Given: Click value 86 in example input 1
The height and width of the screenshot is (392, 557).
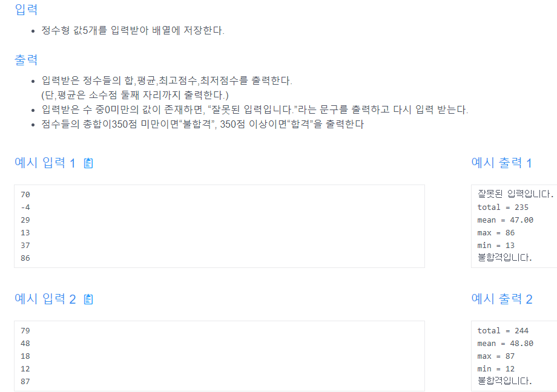Looking at the screenshot, I should pyautogui.click(x=25, y=258).
